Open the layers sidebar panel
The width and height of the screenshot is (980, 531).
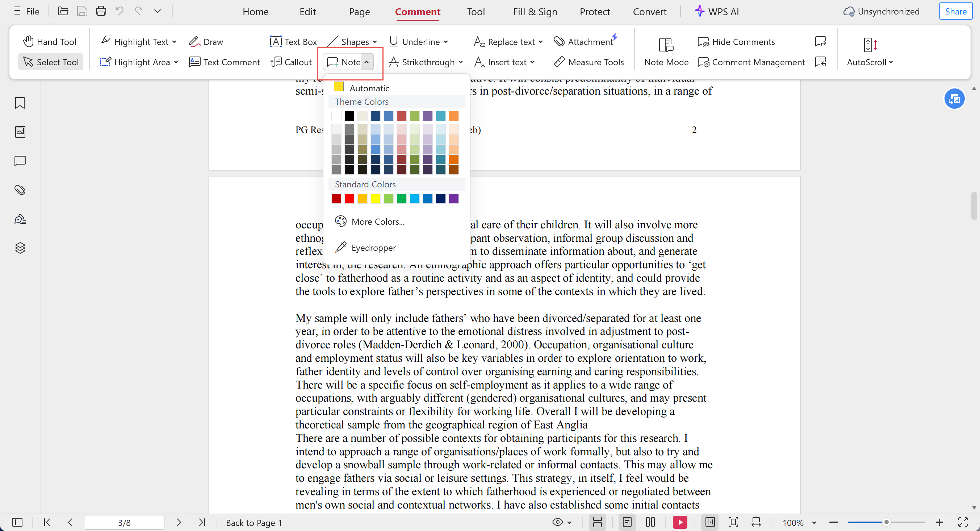point(20,248)
